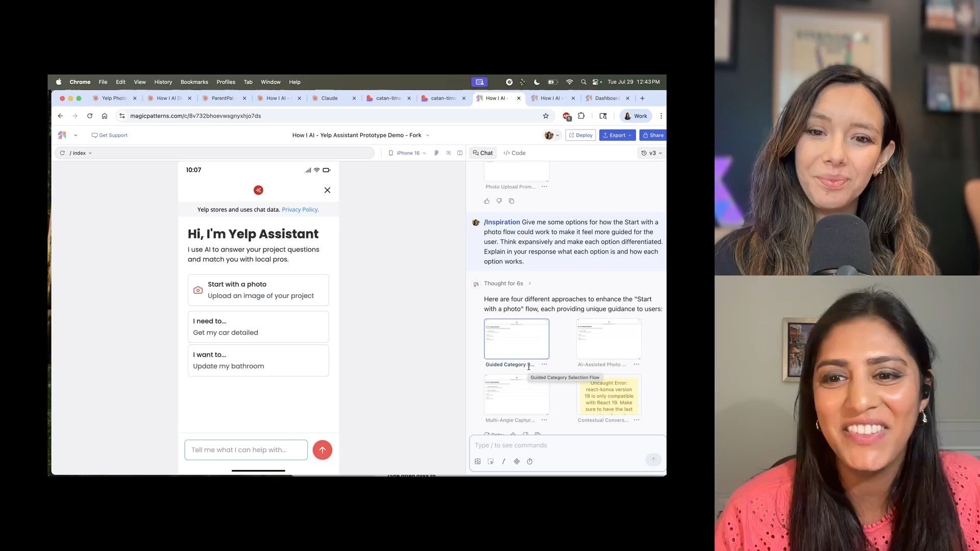Image resolution: width=980 pixels, height=551 pixels.
Task: Open preview in new window icon
Action: pos(448,153)
